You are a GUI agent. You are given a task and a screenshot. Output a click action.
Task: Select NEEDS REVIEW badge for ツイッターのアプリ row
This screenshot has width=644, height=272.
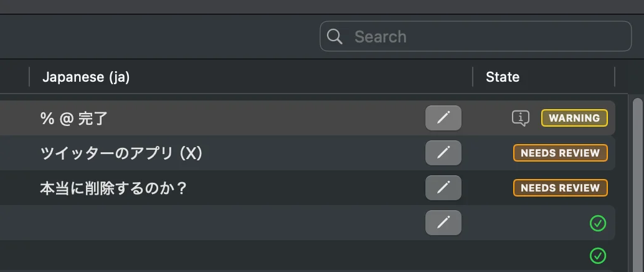pos(560,153)
